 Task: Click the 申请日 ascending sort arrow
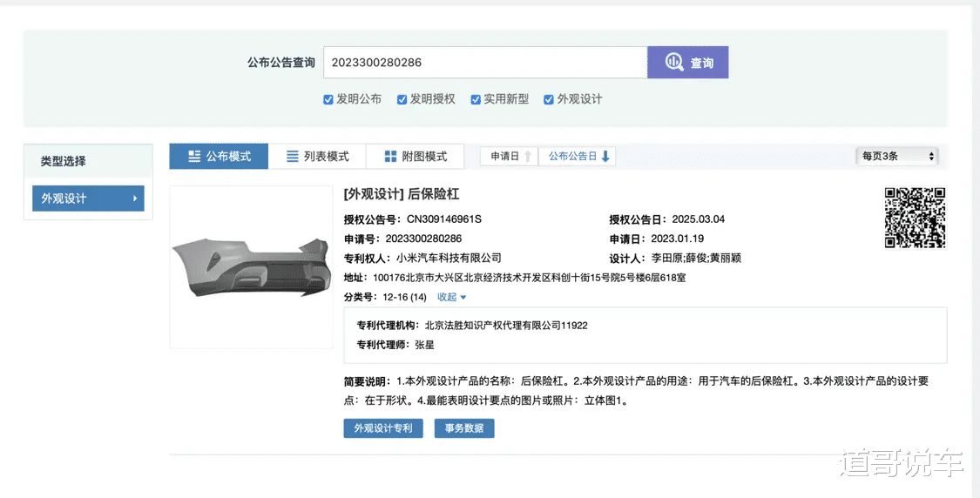click(528, 156)
